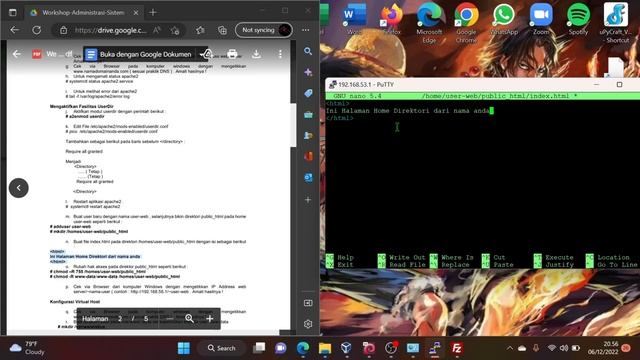Open volume control in tray
The width and height of the screenshot is (640, 360).
564,348
